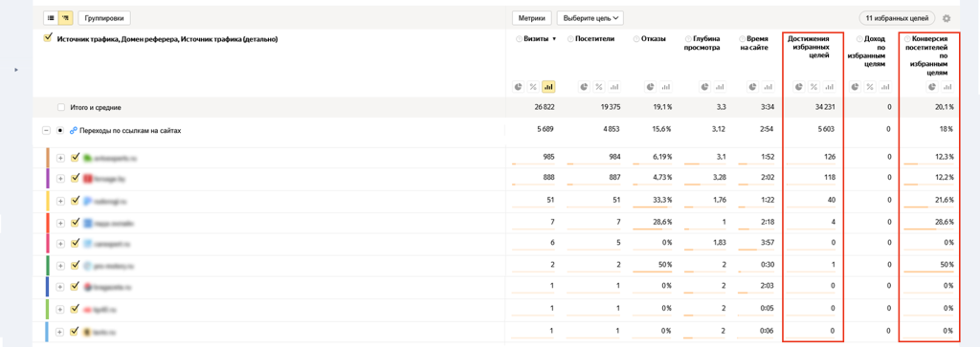Expand the row with 28,6% bounce rate
Screen dimensions: 980x347
[60, 223]
